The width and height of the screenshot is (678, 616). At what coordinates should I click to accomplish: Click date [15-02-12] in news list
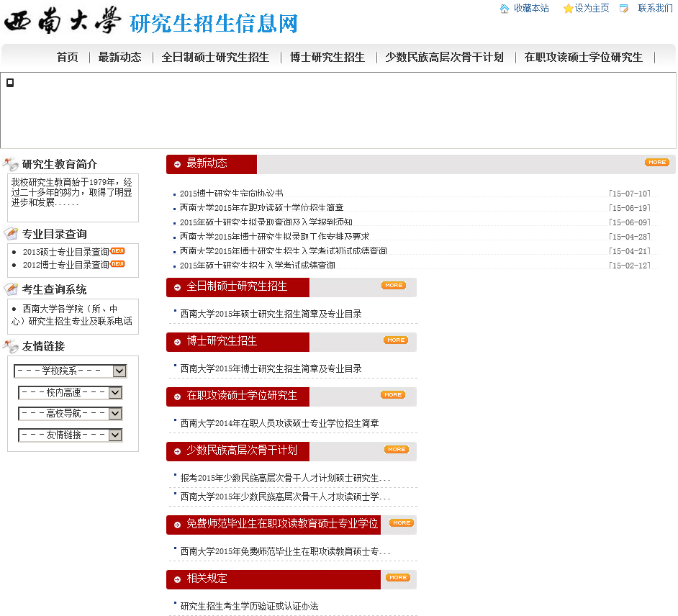coord(630,265)
